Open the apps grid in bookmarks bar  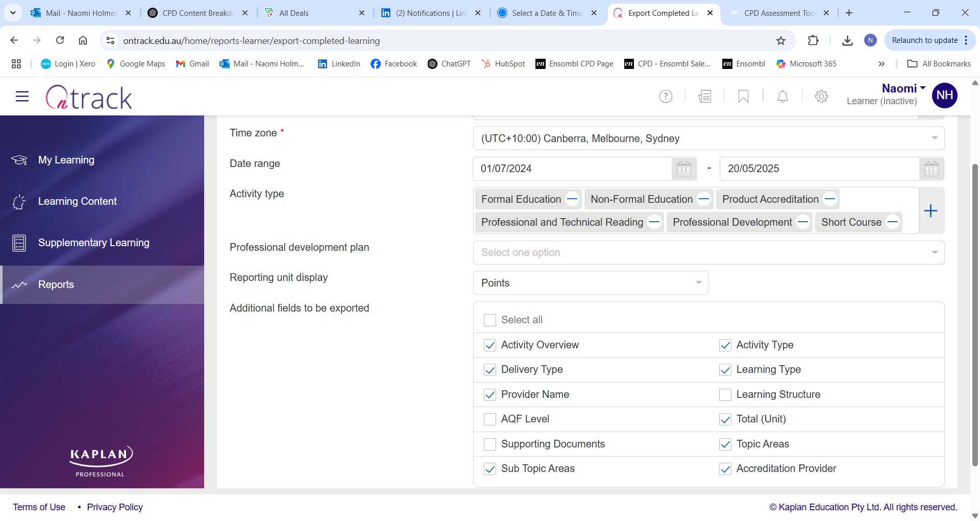[16, 64]
